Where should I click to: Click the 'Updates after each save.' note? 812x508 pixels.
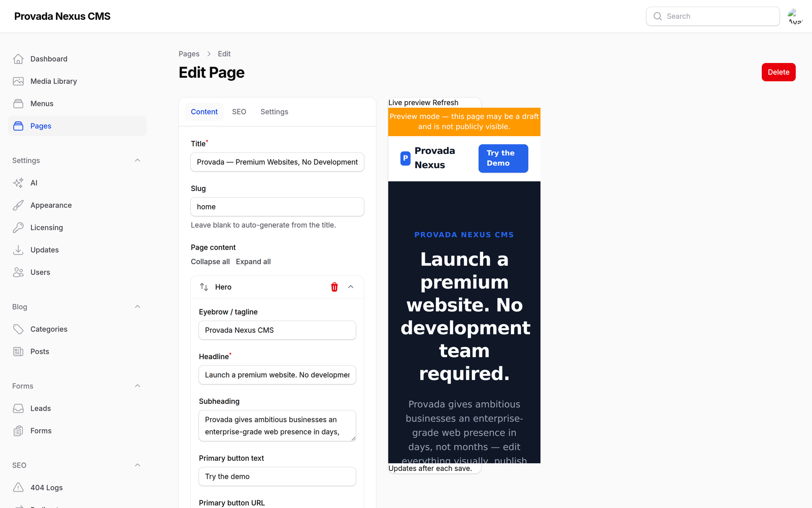click(430, 468)
